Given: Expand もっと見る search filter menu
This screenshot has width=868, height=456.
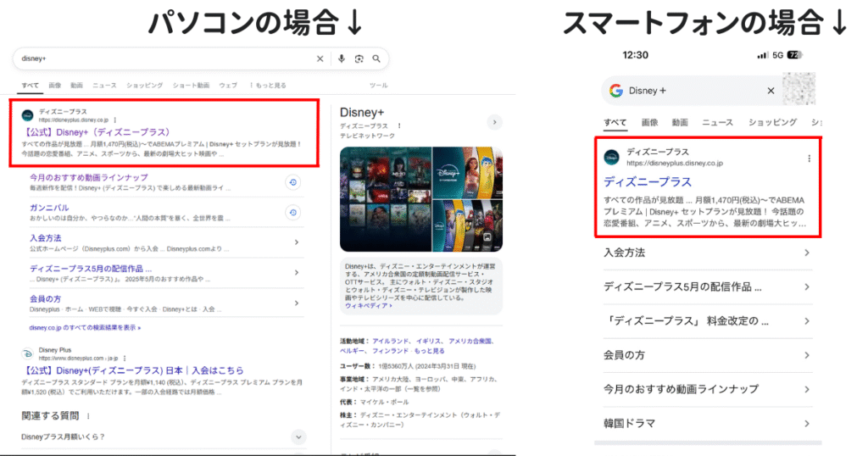Looking at the screenshot, I should tap(268, 86).
